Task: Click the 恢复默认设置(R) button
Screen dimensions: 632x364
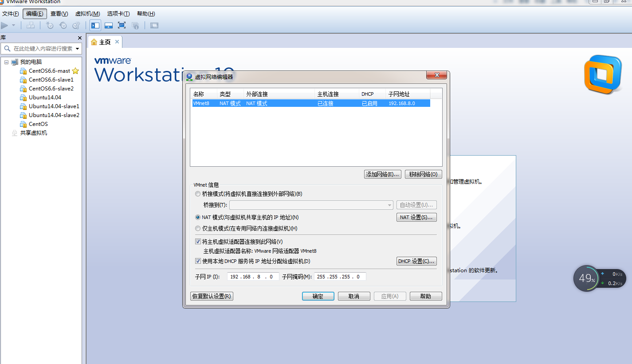Action: point(212,296)
